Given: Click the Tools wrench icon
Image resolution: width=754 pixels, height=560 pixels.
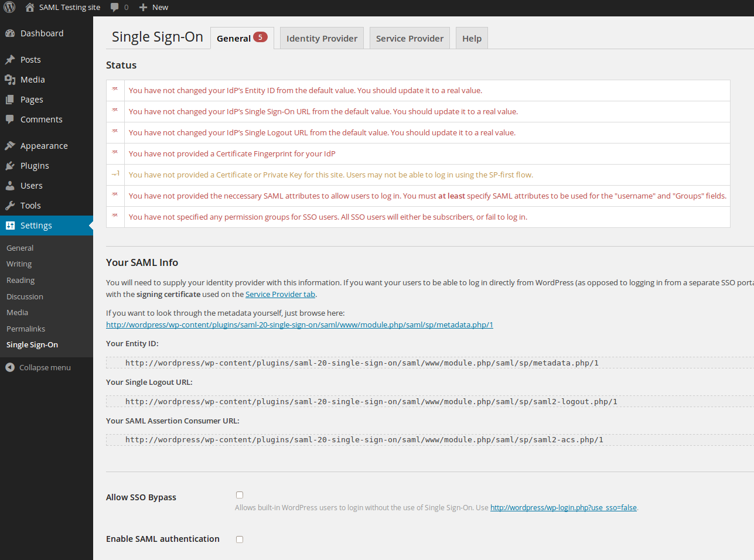Looking at the screenshot, I should (10, 206).
